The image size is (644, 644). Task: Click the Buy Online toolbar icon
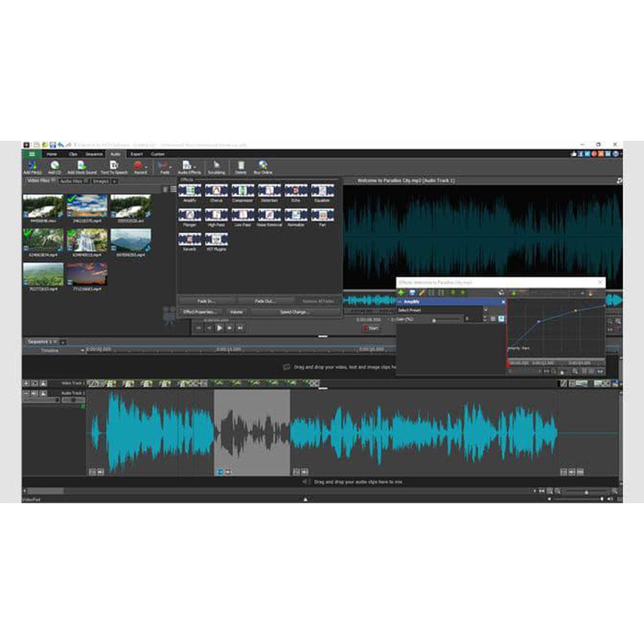point(263,167)
